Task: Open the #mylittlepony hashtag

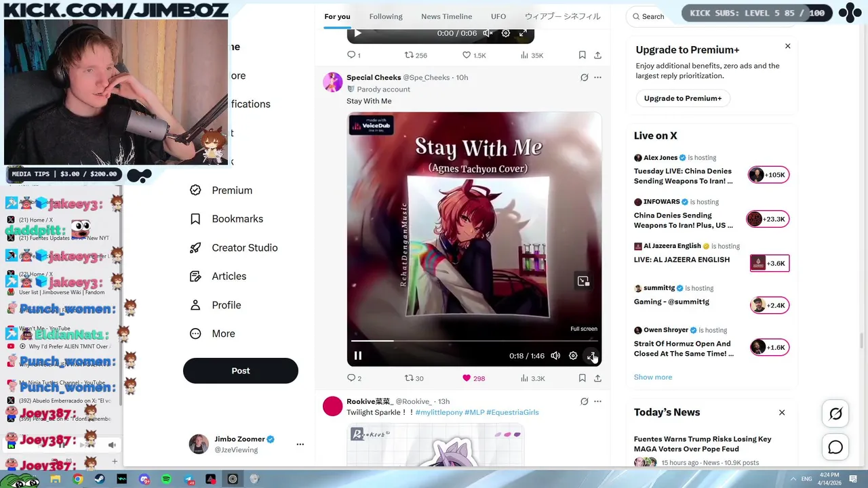Action: coord(438,412)
